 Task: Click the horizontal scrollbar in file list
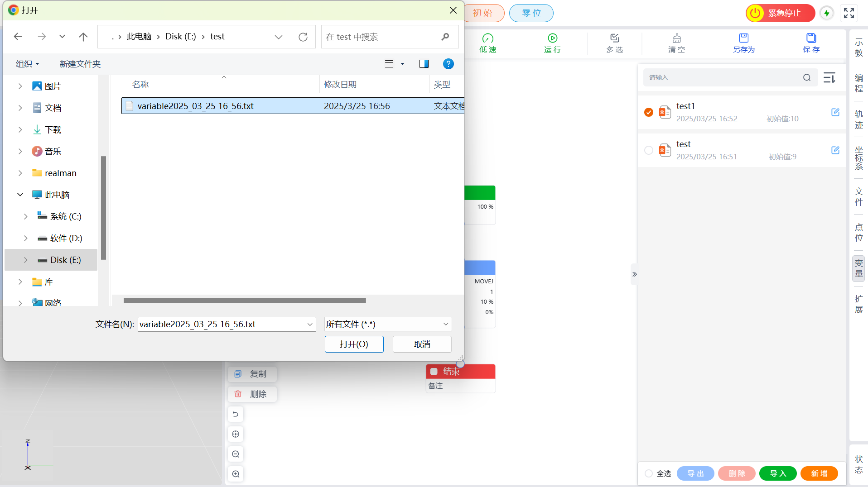coord(245,300)
